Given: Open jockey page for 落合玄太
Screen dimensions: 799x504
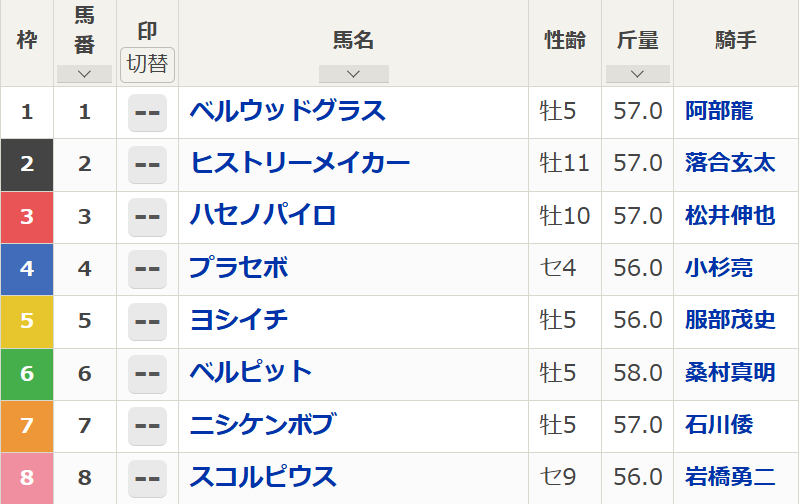Looking at the screenshot, I should [730, 163].
